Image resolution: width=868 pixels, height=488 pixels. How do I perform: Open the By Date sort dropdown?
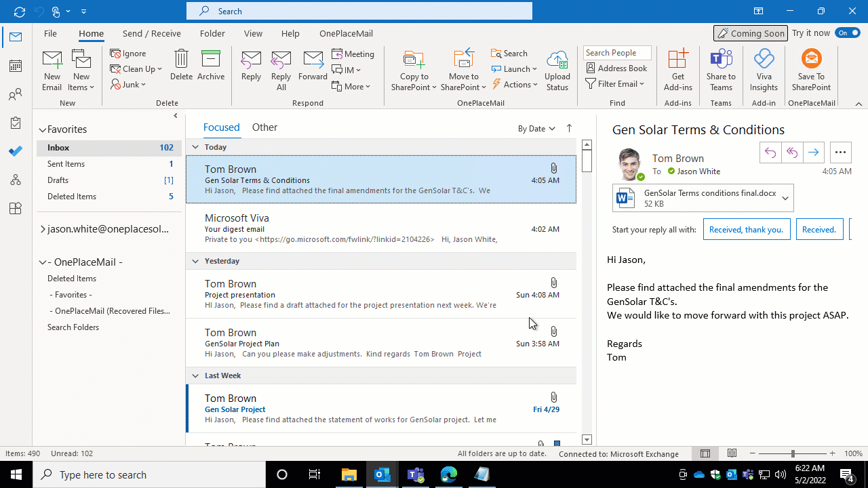click(536, 129)
